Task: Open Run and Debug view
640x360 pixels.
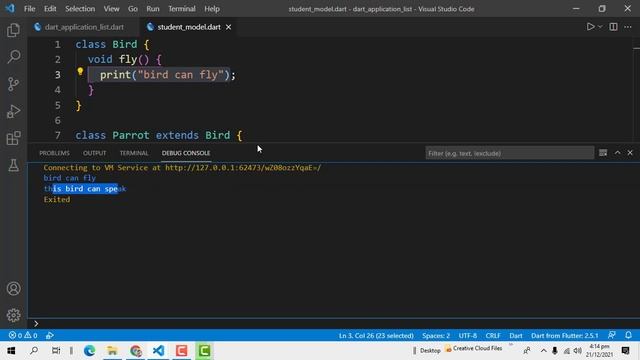Action: (13, 111)
